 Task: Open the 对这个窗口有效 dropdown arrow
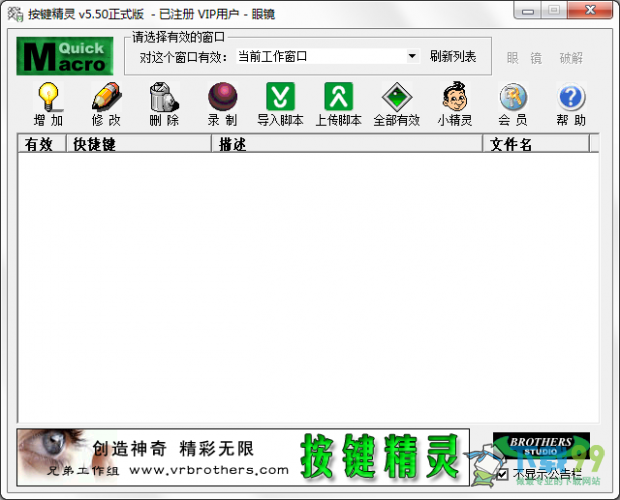pyautogui.click(x=412, y=57)
